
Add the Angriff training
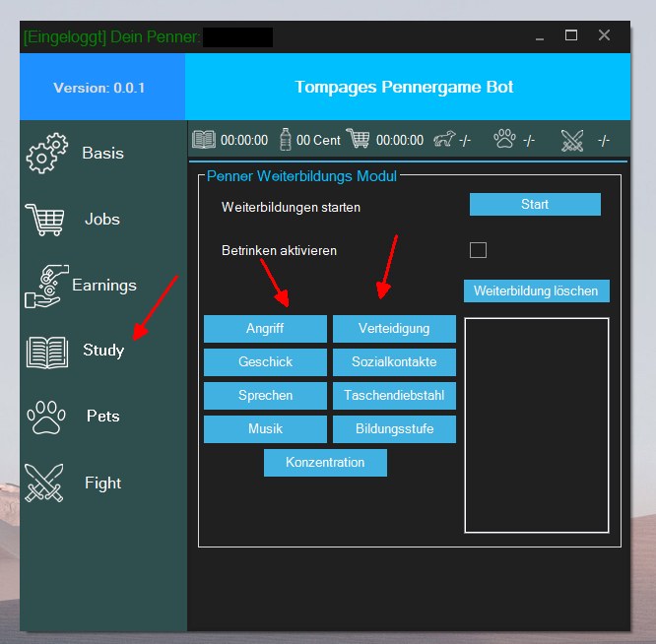(265, 329)
